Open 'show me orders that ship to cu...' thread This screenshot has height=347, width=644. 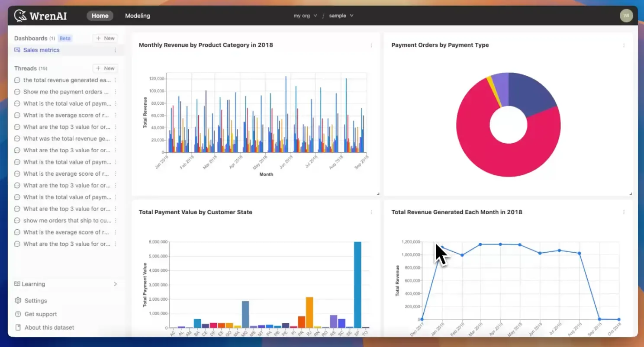(x=67, y=221)
